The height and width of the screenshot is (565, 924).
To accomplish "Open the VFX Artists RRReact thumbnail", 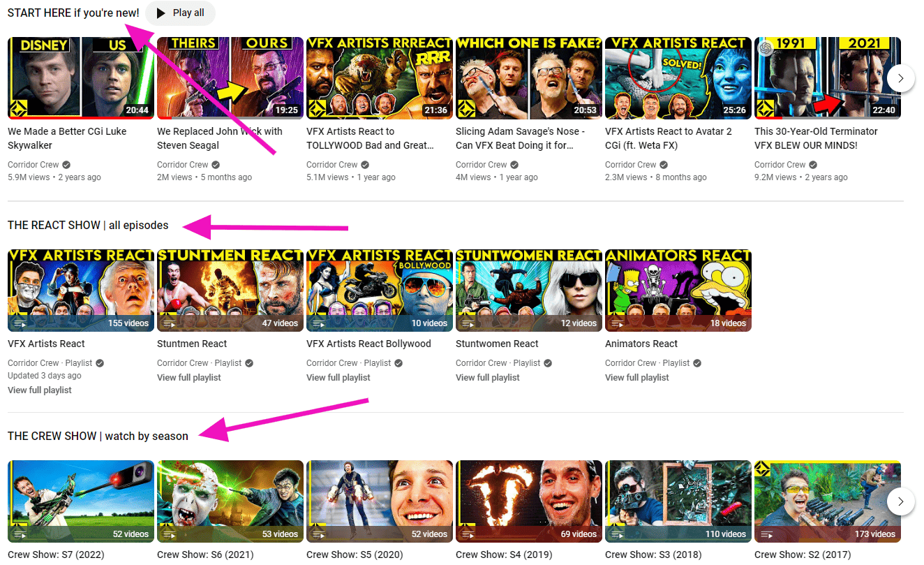I will point(380,78).
